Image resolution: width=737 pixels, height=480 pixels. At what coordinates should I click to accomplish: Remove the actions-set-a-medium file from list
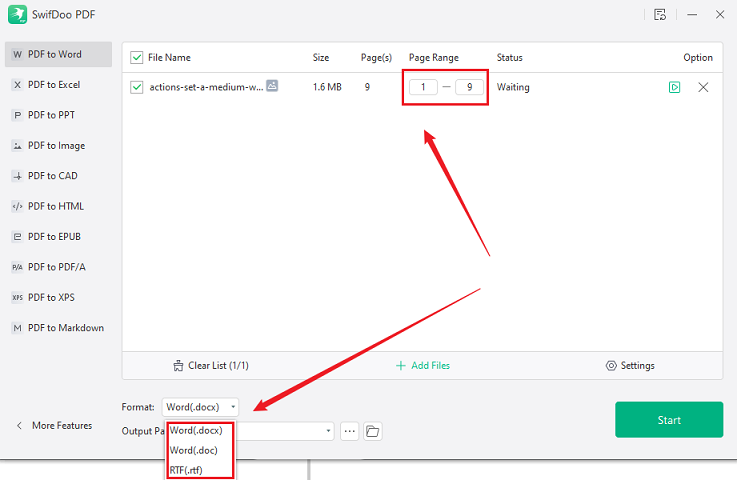(x=703, y=87)
